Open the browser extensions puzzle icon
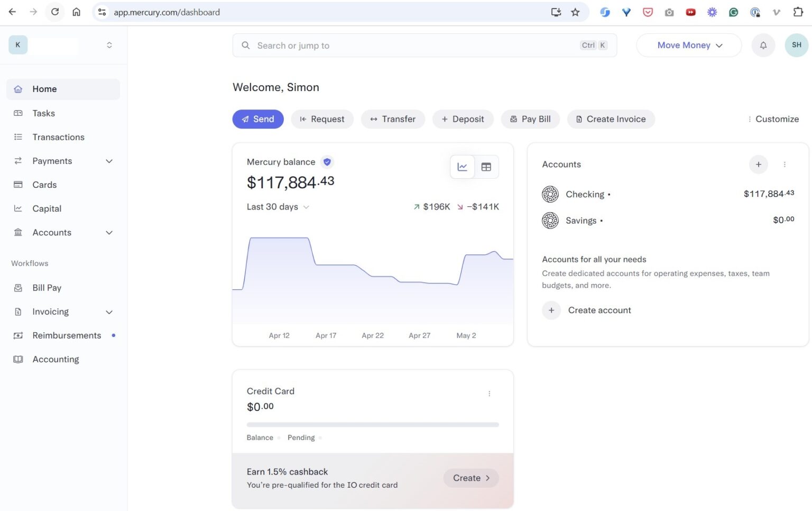812x511 pixels. click(798, 12)
